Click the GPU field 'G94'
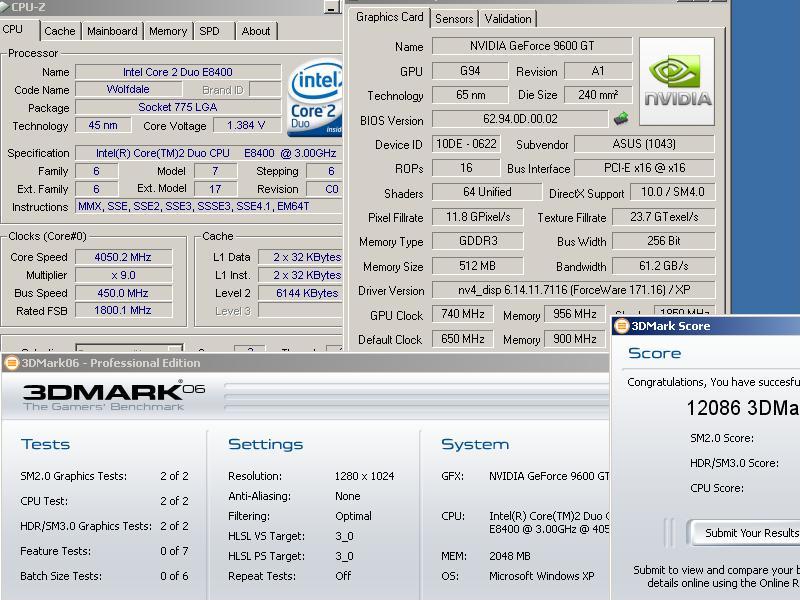 pos(470,71)
